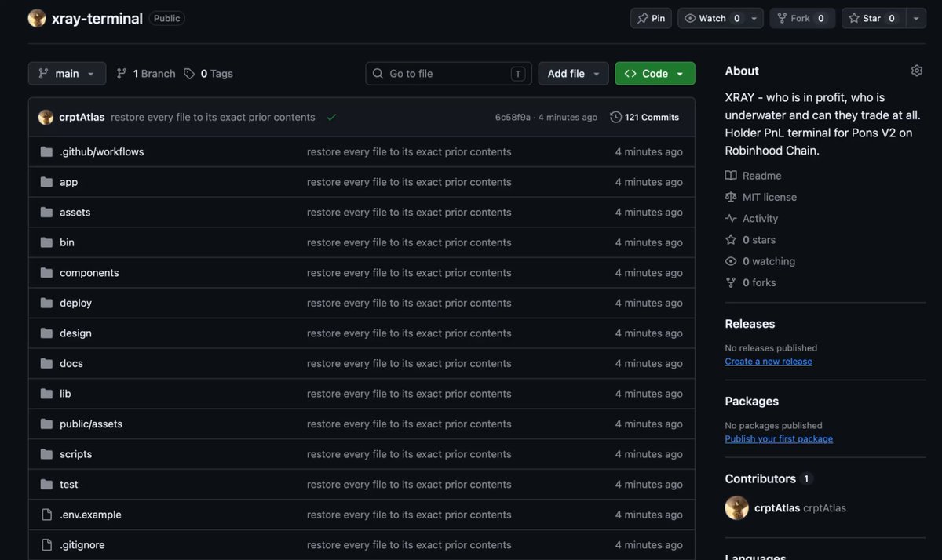Image resolution: width=942 pixels, height=560 pixels.
Task: Open the scripts folder name
Action: coord(76,454)
